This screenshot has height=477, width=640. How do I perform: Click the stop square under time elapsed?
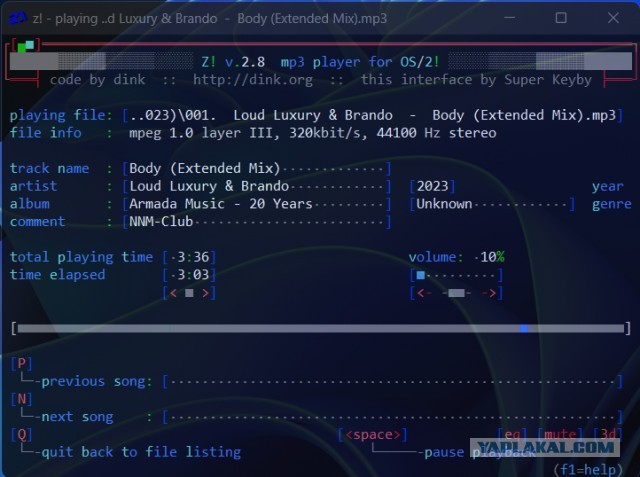click(189, 293)
